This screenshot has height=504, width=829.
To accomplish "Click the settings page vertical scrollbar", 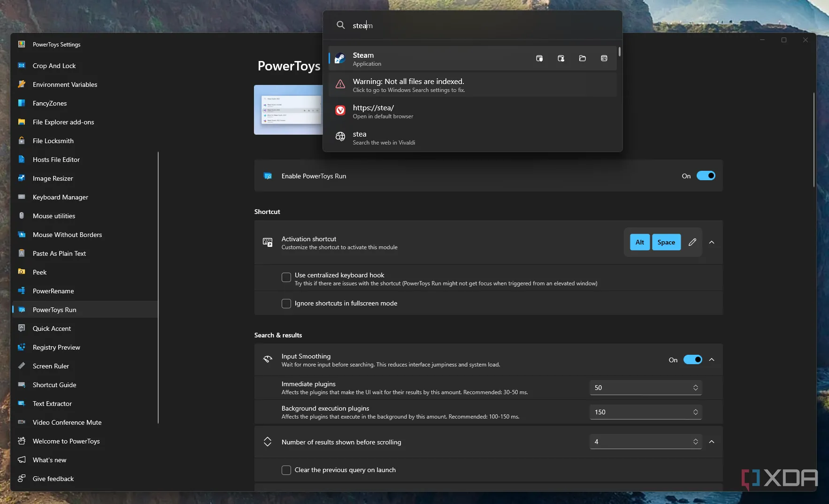I will tap(814, 140).
